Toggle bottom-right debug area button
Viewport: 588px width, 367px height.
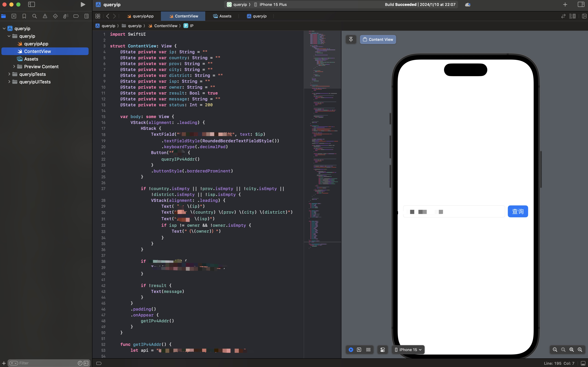tap(583, 363)
